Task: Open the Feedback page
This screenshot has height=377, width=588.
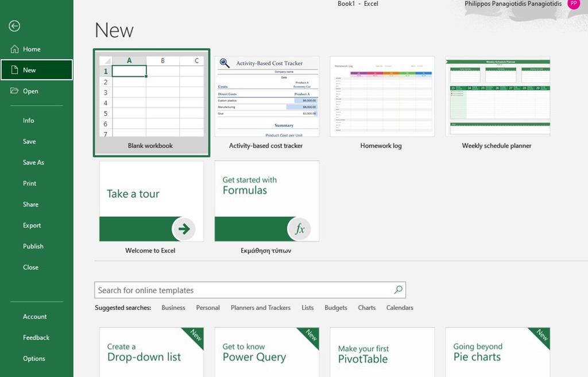Action: pyautogui.click(x=36, y=337)
